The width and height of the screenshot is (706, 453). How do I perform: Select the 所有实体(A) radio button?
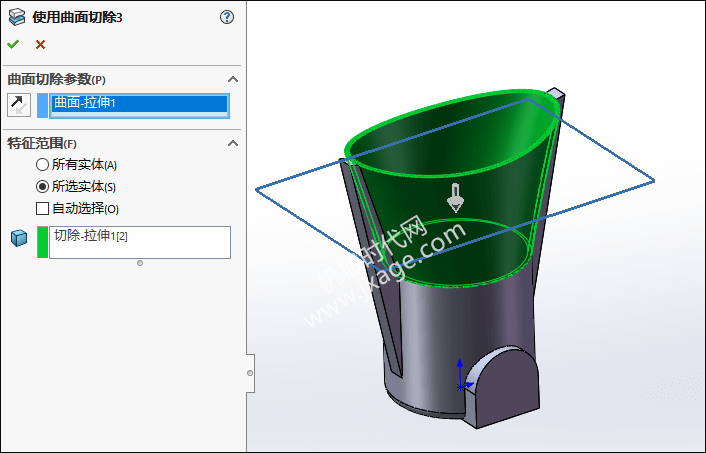[42, 164]
